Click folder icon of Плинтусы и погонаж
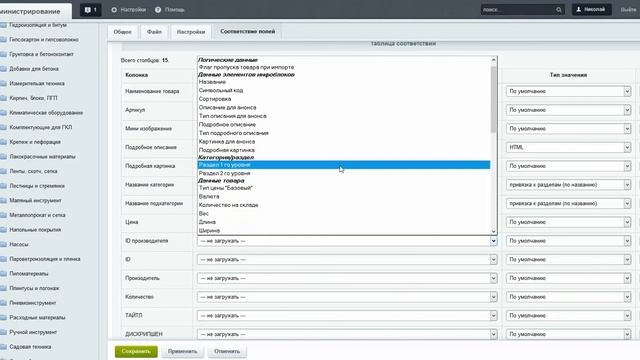 pos(3,289)
